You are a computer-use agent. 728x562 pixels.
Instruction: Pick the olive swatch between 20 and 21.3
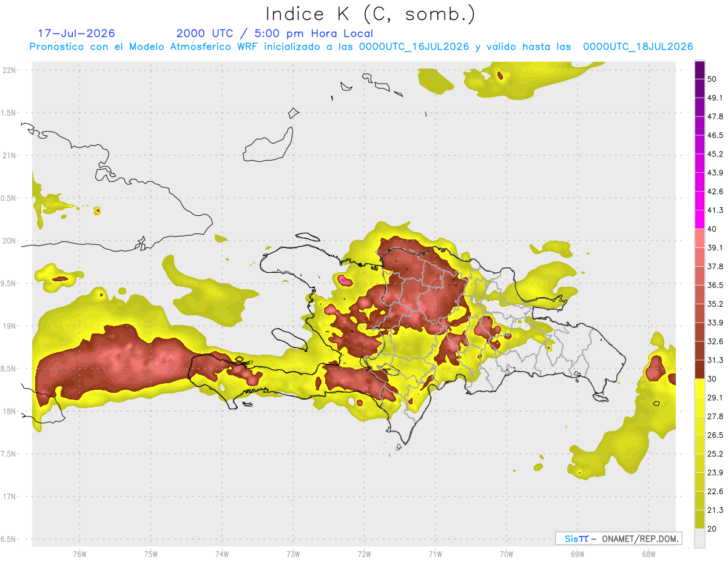click(699, 519)
